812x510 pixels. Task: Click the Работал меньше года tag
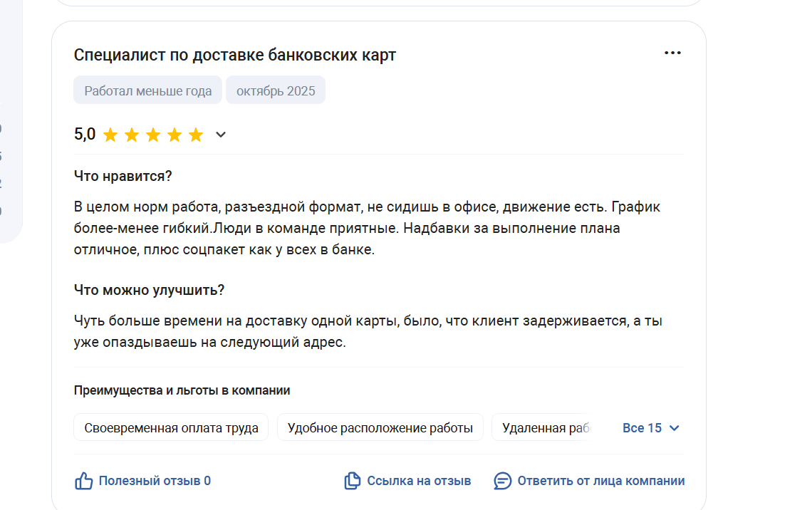click(x=147, y=90)
